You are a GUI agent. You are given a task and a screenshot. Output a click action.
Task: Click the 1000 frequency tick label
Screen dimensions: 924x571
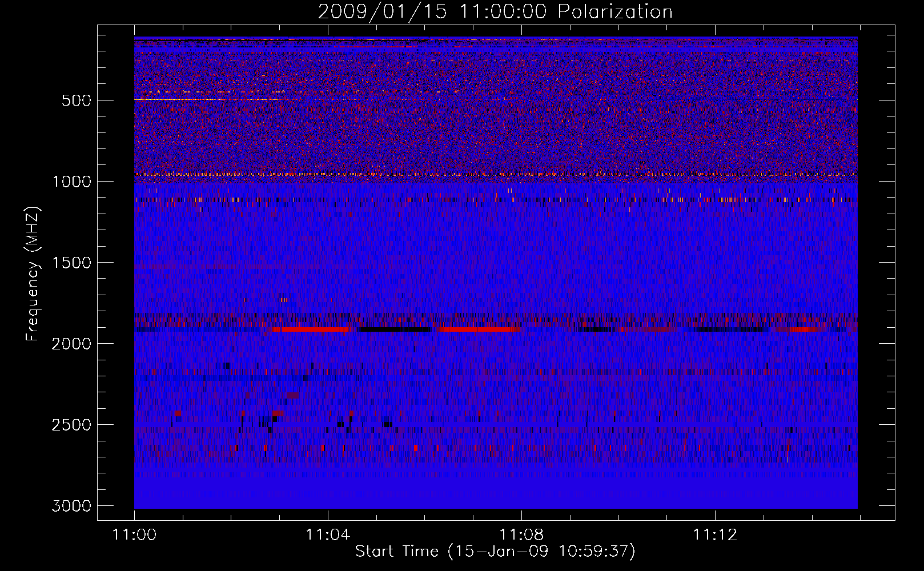71,182
